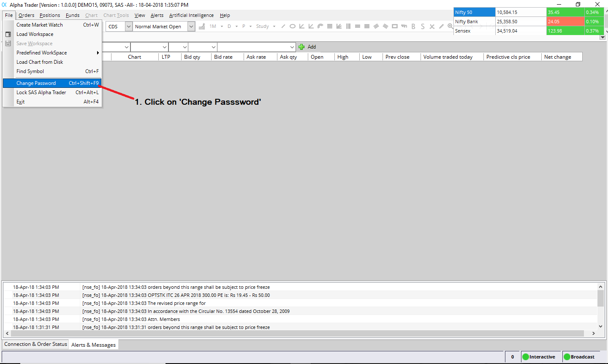The height and width of the screenshot is (364, 608).
Task: Select the Nifty 50 index row
Action: 529,12
